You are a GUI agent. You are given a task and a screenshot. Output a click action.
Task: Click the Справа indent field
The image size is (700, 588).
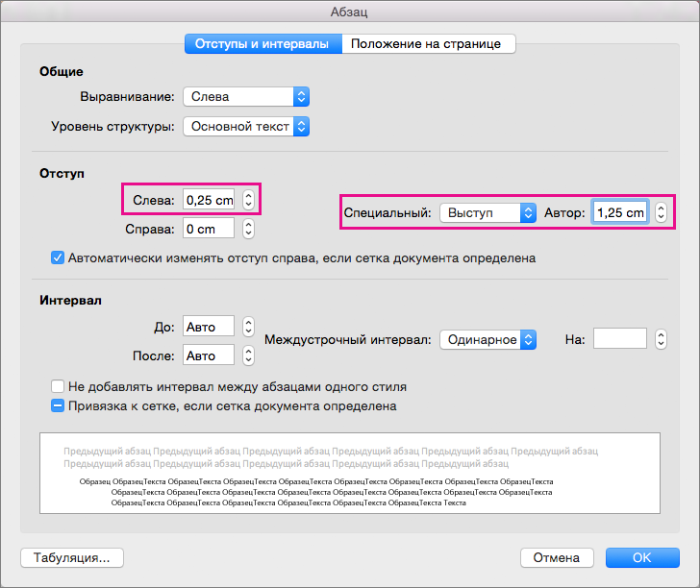coord(209,229)
